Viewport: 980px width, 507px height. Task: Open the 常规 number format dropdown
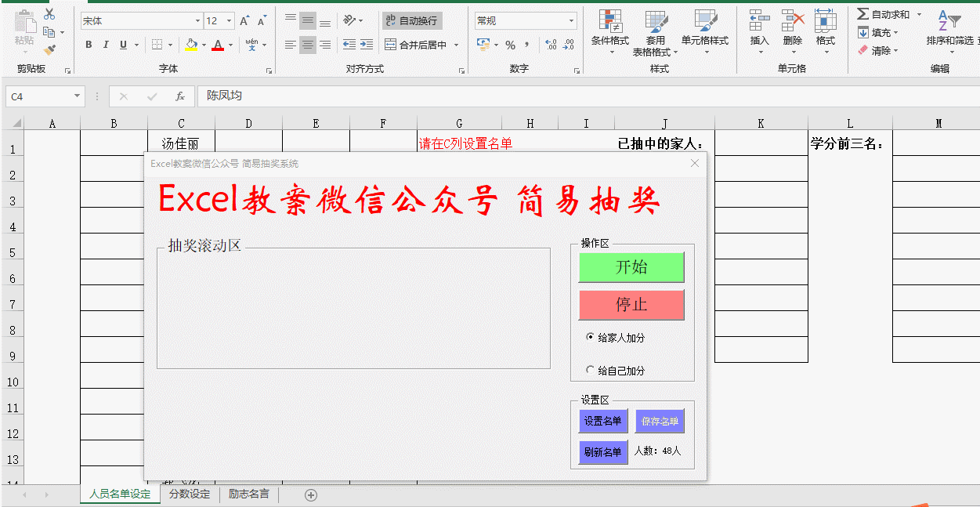[571, 20]
